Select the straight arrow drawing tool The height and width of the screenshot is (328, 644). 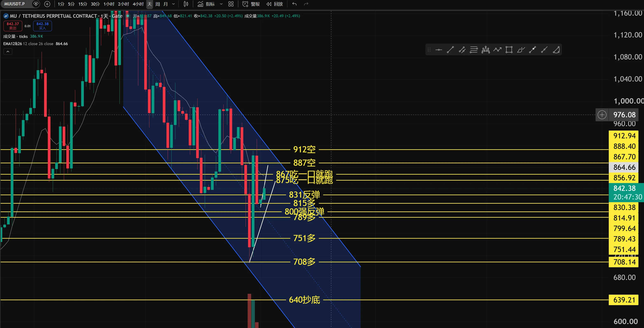pos(533,50)
